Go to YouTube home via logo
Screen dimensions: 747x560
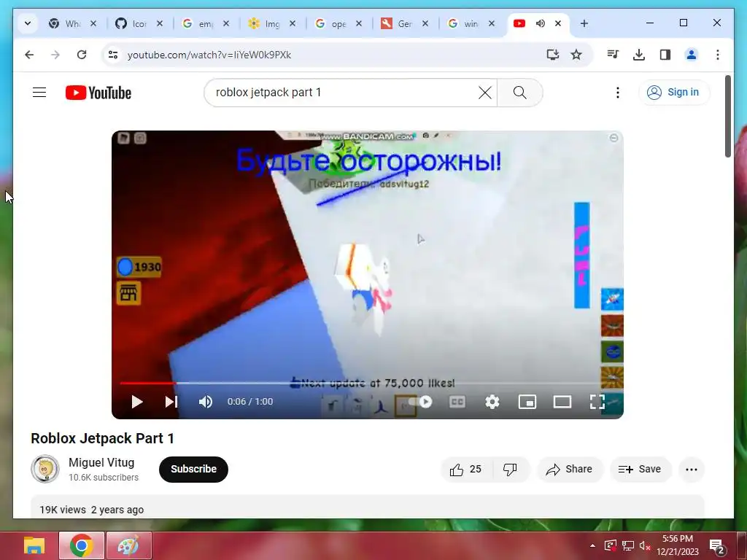tap(98, 93)
